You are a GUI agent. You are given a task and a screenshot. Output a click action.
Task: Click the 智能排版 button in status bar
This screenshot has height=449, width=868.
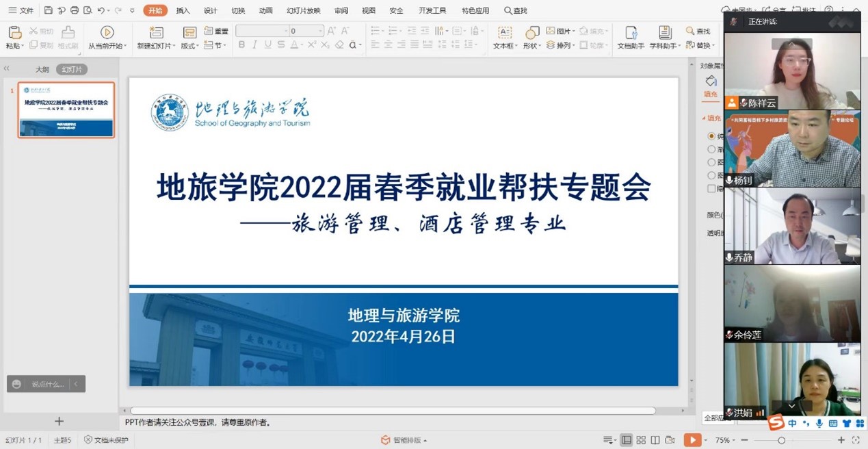click(404, 440)
